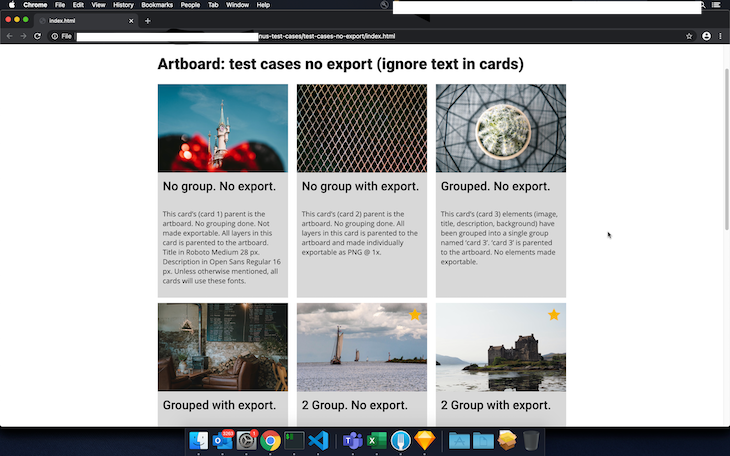Open the History menu

pos(123,5)
